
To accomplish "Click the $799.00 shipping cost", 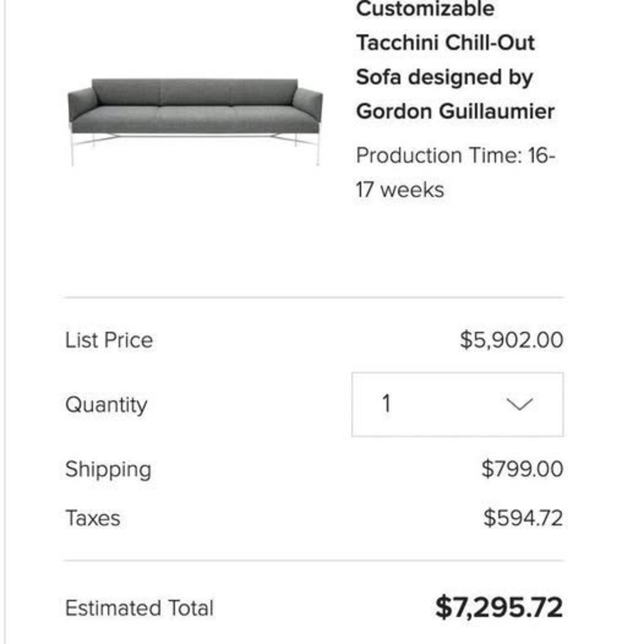I will [522, 469].
